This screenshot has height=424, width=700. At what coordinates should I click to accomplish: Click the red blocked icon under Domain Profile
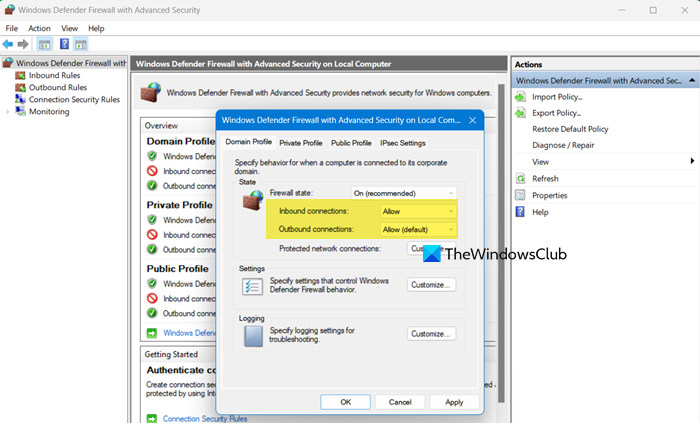152,171
